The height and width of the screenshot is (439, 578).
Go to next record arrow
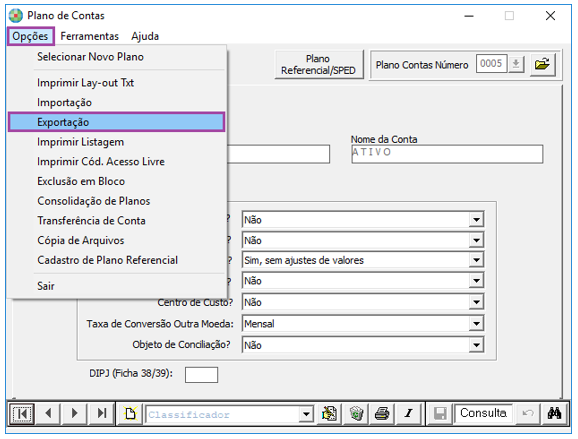[75, 414]
